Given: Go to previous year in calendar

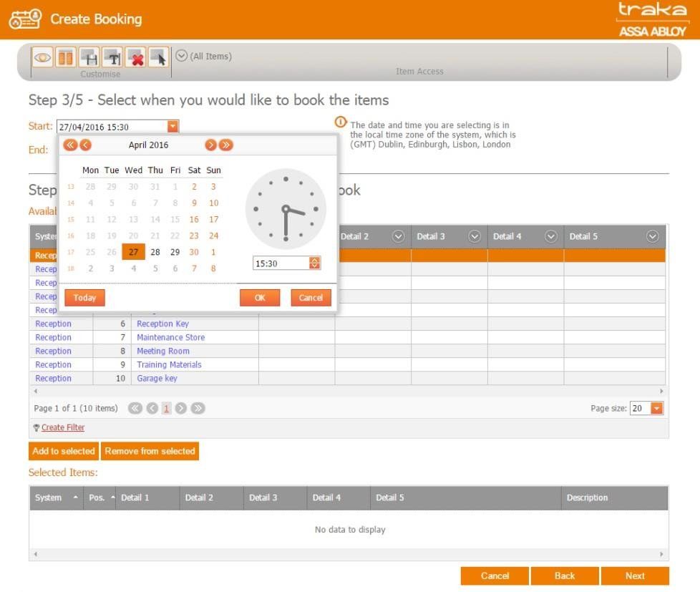Looking at the screenshot, I should tap(70, 145).
